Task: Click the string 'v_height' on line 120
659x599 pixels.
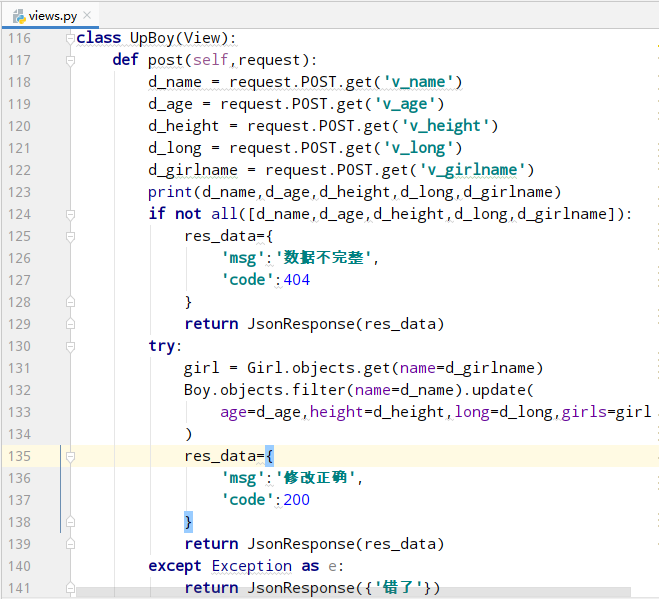Action: (x=445, y=126)
